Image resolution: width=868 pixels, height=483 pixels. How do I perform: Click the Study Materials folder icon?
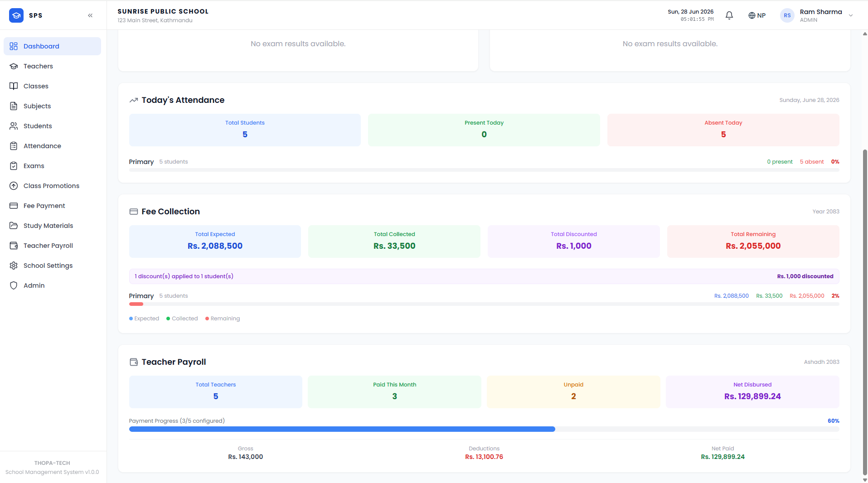click(14, 226)
